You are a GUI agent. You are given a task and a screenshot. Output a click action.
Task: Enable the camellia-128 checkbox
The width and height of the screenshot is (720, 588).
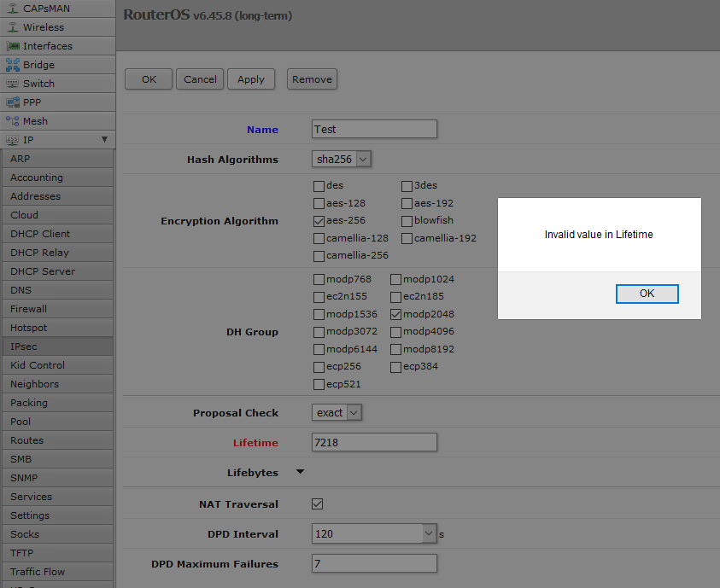coord(319,238)
